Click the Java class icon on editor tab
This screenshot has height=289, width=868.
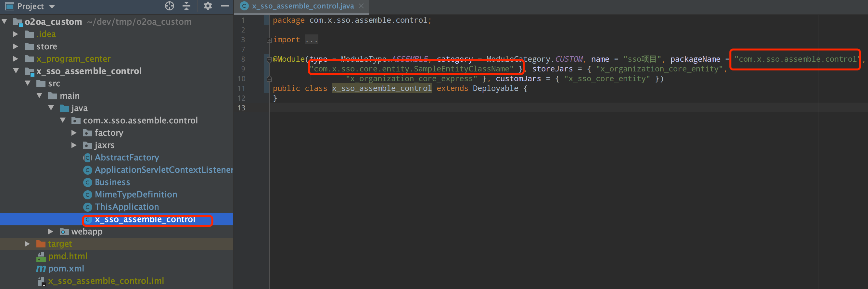[244, 6]
